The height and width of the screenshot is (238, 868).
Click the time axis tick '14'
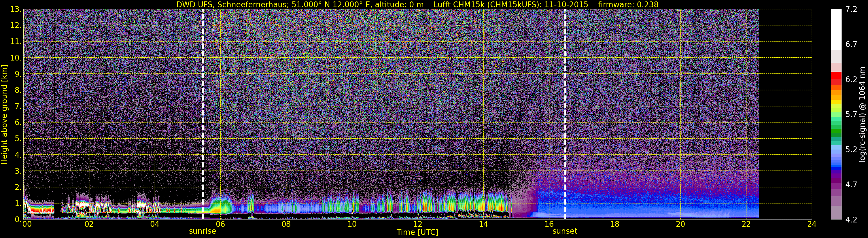(483, 224)
